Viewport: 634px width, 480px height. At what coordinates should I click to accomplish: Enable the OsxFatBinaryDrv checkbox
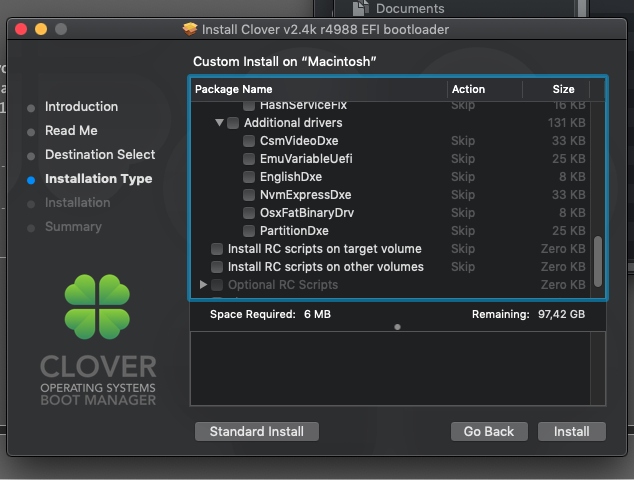(249, 213)
